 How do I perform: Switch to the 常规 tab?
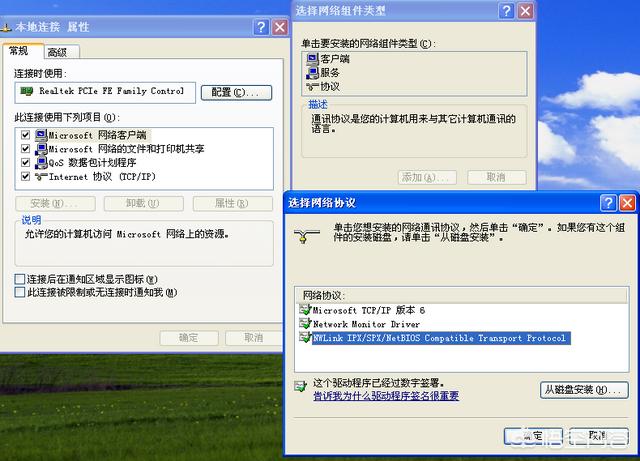pos(22,51)
